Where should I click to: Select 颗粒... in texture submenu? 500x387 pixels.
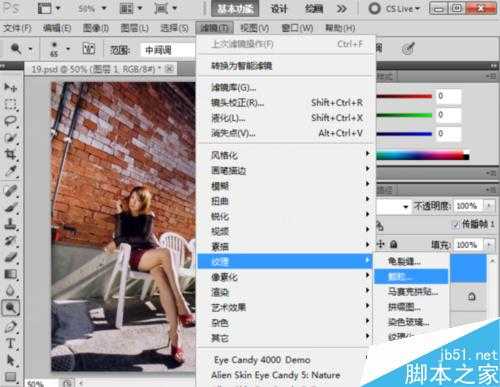pyautogui.click(x=411, y=276)
